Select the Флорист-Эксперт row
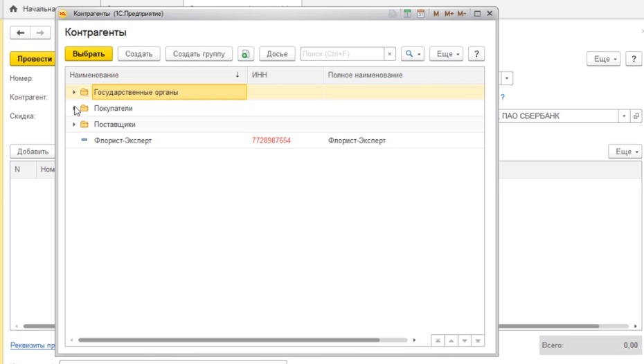The height and width of the screenshot is (364, 644). pos(123,140)
